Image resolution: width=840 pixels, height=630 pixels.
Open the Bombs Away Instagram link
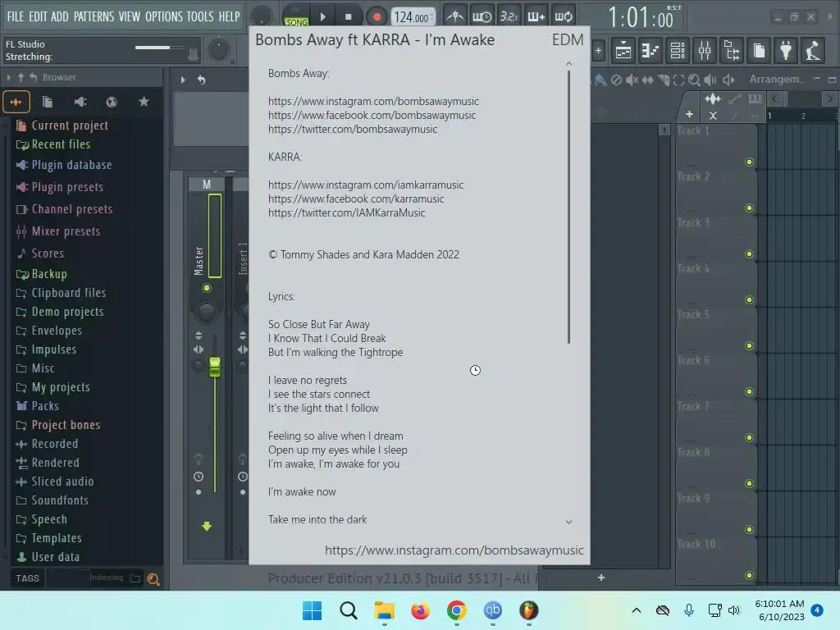point(373,101)
